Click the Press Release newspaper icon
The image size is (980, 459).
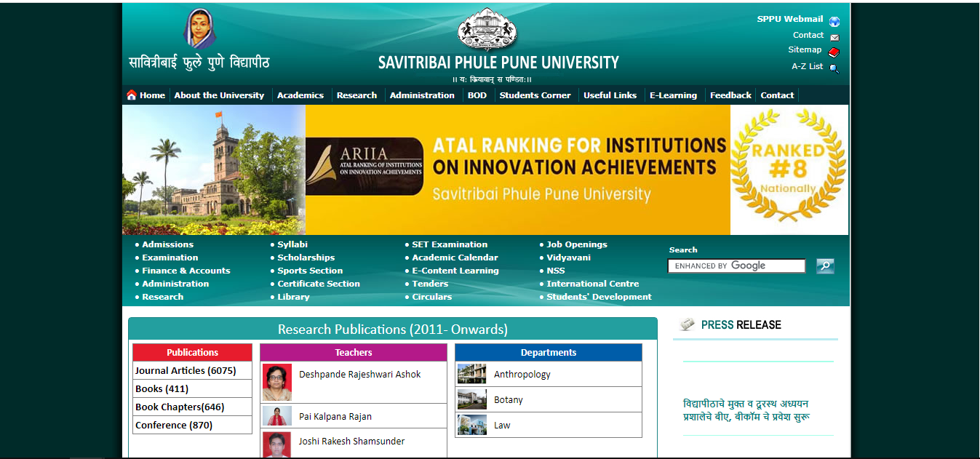click(688, 324)
